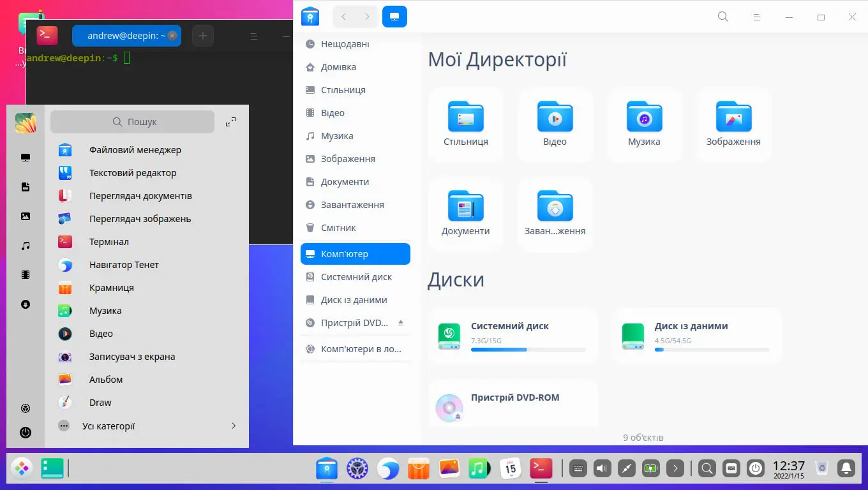Add a new terminal tab

[203, 36]
